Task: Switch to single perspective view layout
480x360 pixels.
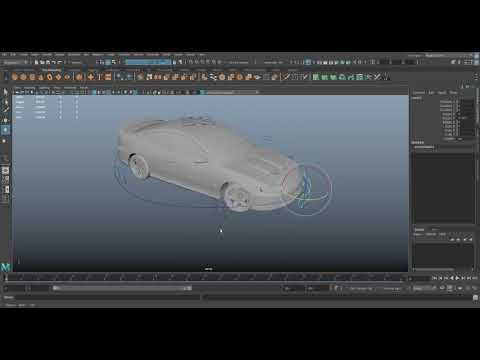Action: (5, 170)
